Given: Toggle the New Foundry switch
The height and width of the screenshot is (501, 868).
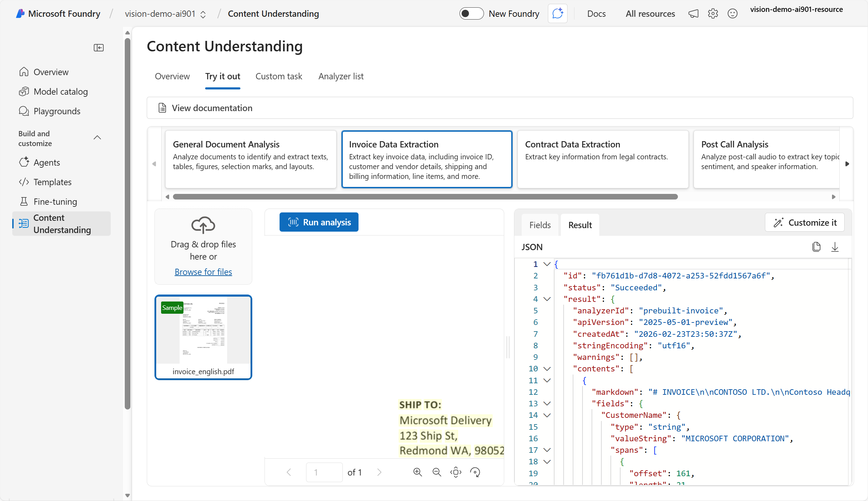Looking at the screenshot, I should coord(471,14).
